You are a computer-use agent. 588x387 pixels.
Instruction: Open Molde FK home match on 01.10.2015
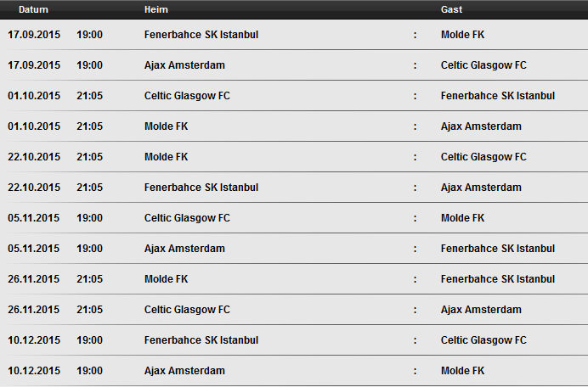[167, 126]
